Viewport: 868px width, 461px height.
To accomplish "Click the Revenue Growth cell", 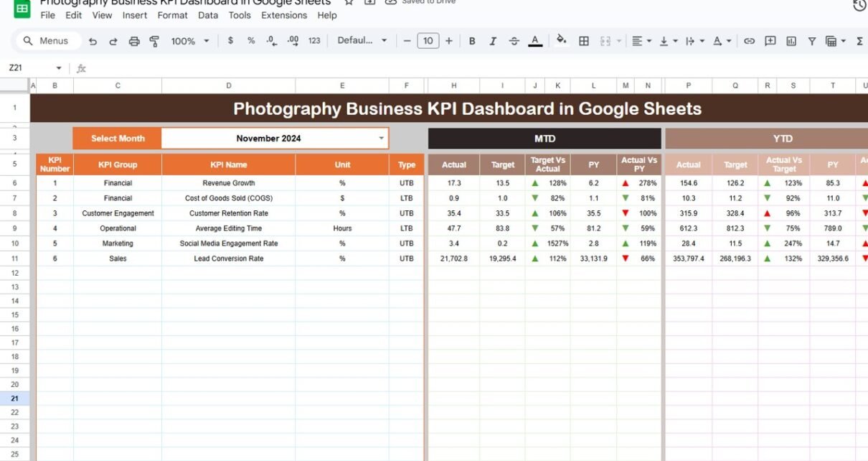I will pyautogui.click(x=229, y=183).
